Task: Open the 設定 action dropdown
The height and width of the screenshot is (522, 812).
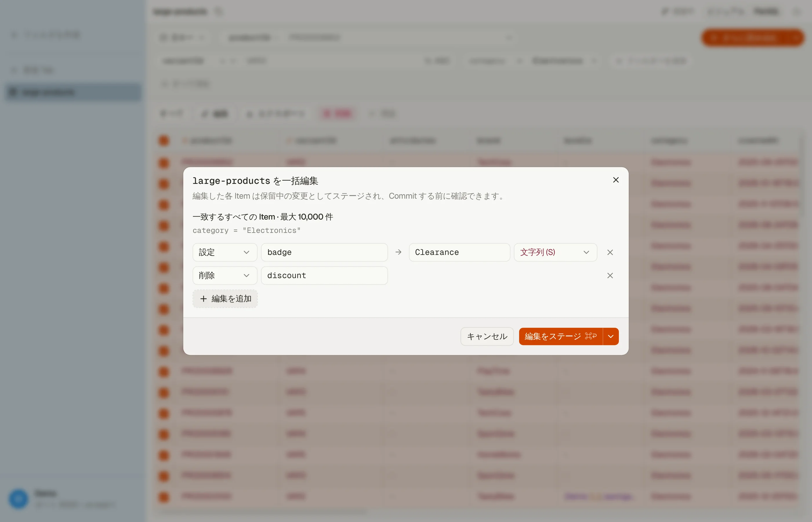Action: pyautogui.click(x=225, y=252)
